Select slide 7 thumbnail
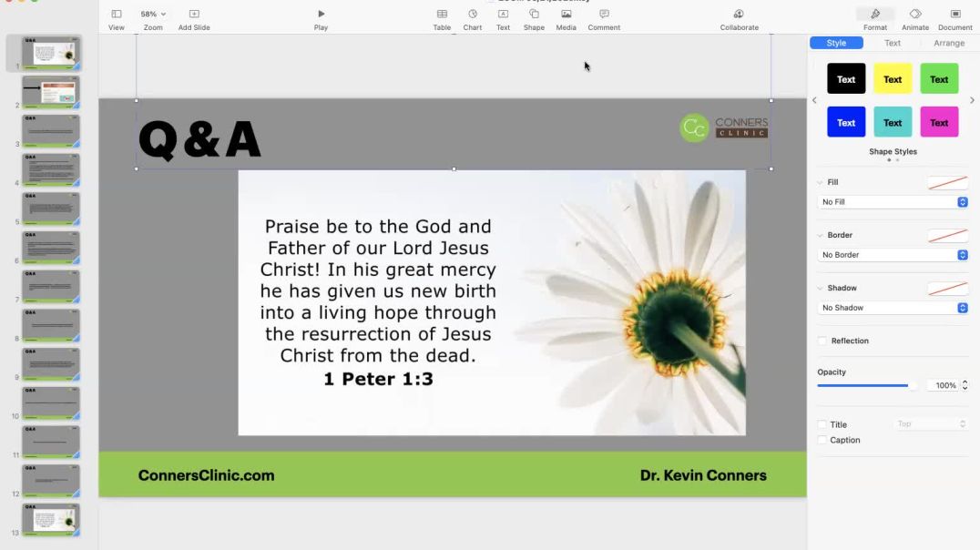The width and height of the screenshot is (980, 550). click(51, 287)
